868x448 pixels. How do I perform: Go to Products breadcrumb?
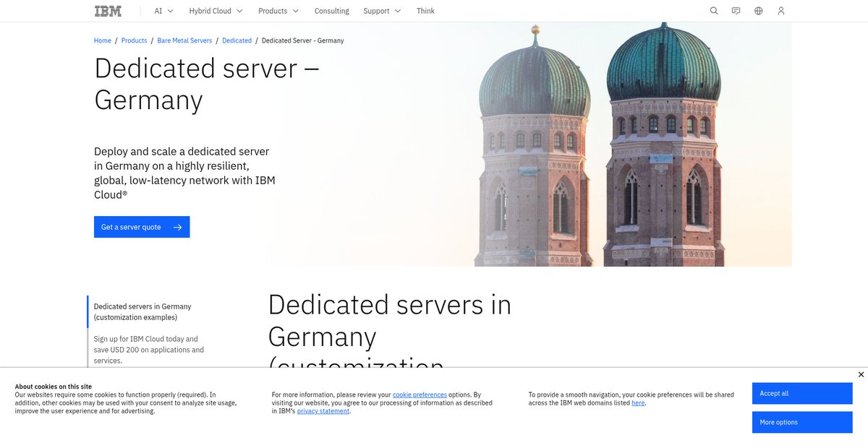pos(134,40)
